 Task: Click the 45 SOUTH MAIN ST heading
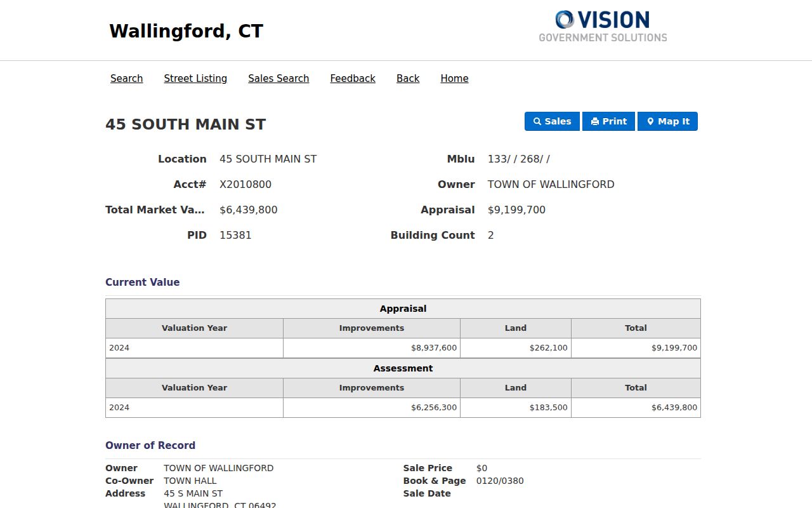click(185, 124)
